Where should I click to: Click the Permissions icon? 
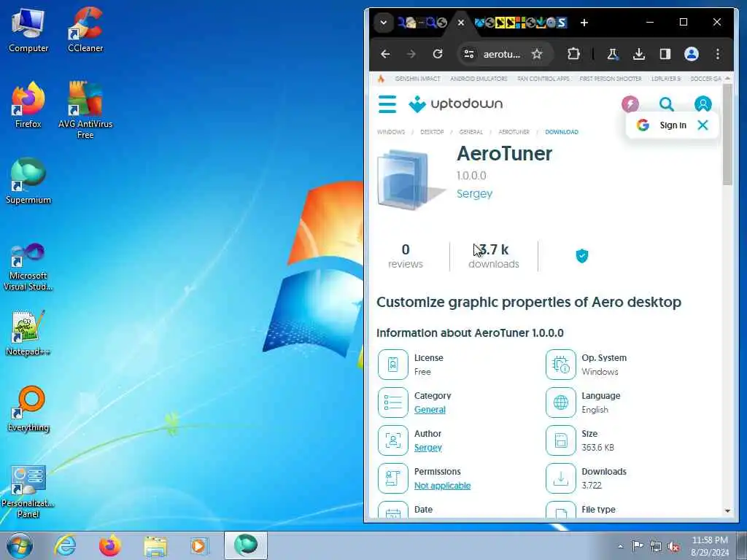pos(393,478)
